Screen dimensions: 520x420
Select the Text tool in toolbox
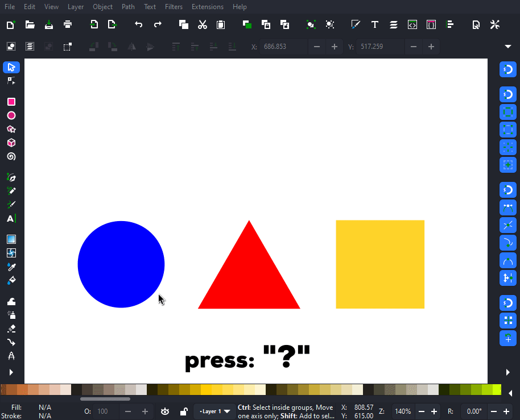(11, 218)
